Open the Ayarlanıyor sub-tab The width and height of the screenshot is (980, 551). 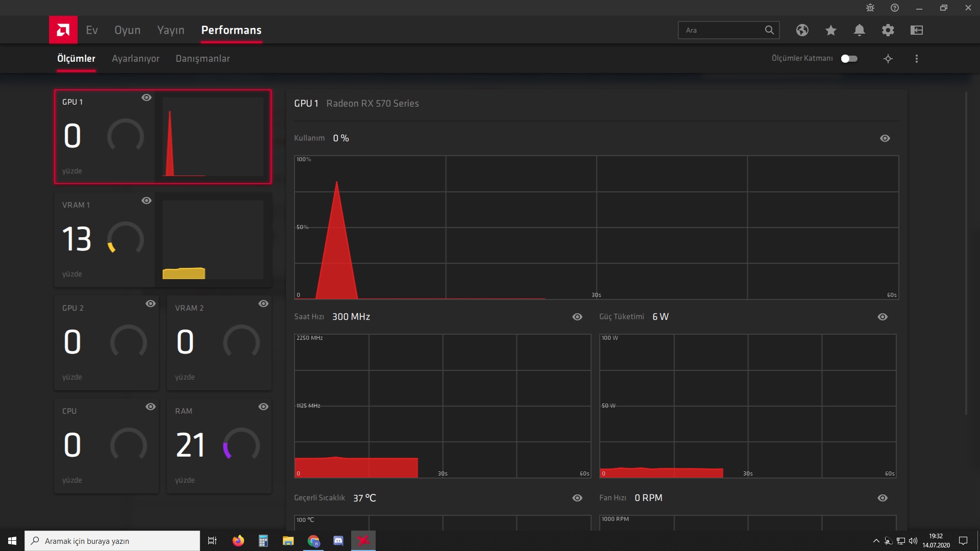135,59
